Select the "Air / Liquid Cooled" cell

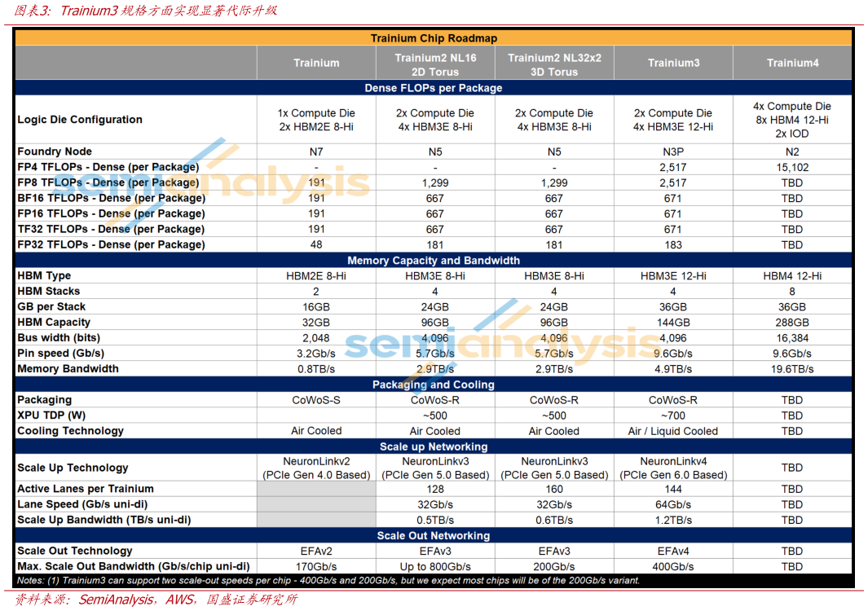(x=673, y=431)
